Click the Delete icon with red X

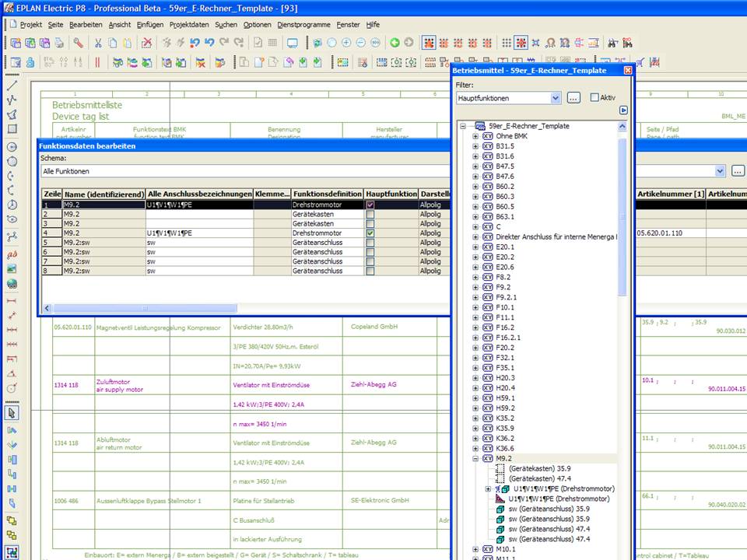(147, 43)
